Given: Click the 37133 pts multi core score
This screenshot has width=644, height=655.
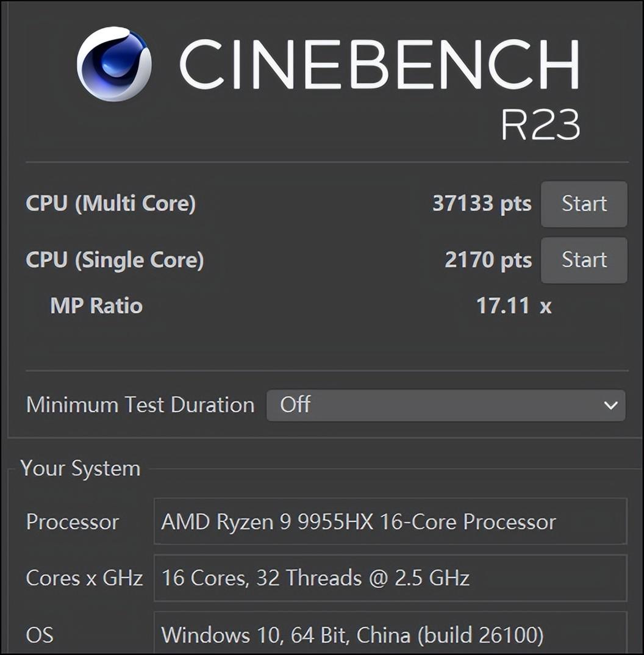Looking at the screenshot, I should [481, 204].
